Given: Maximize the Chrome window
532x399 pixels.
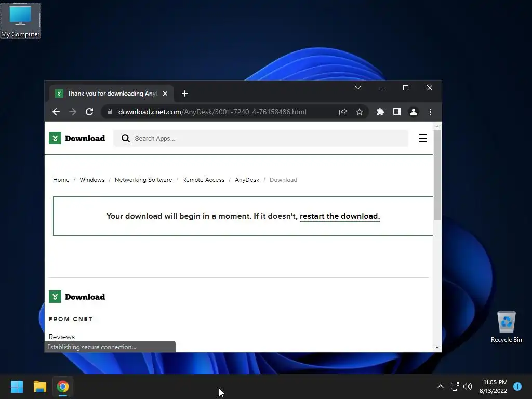Looking at the screenshot, I should coord(405,88).
